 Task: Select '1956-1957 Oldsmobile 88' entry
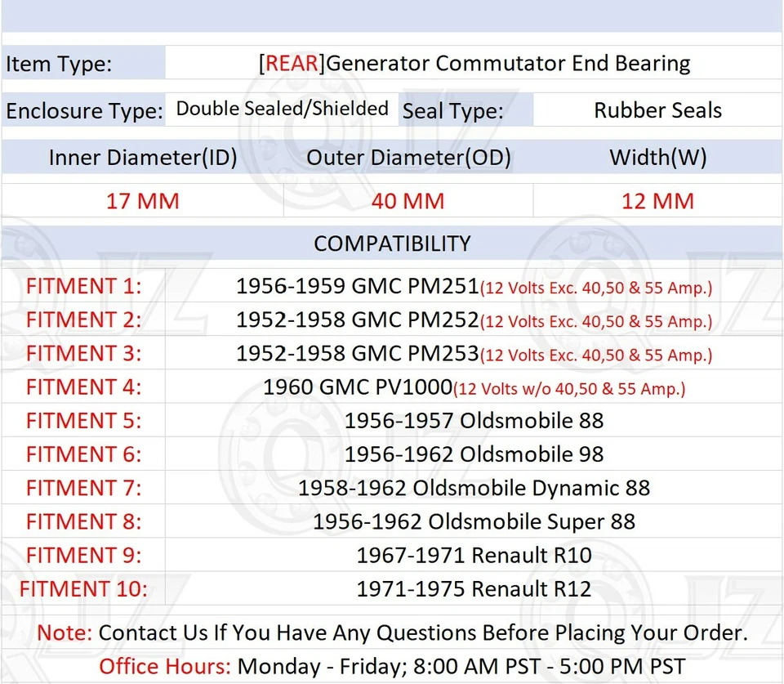[x=474, y=421]
